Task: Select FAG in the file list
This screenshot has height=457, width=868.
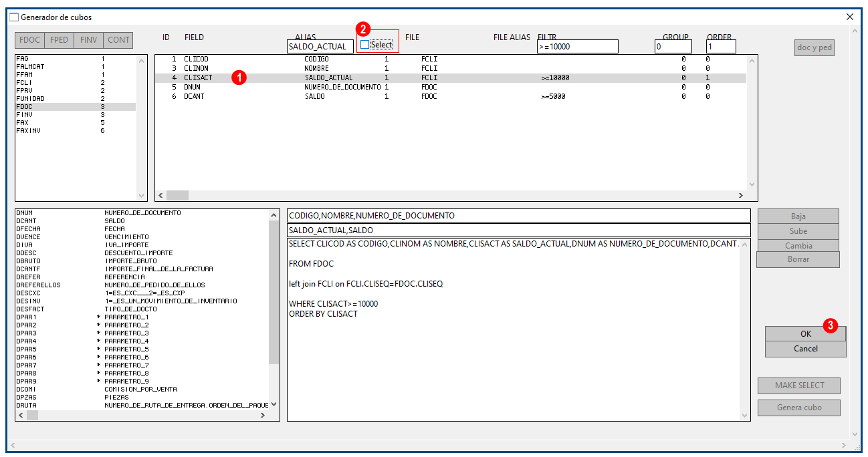Action: pos(75,59)
